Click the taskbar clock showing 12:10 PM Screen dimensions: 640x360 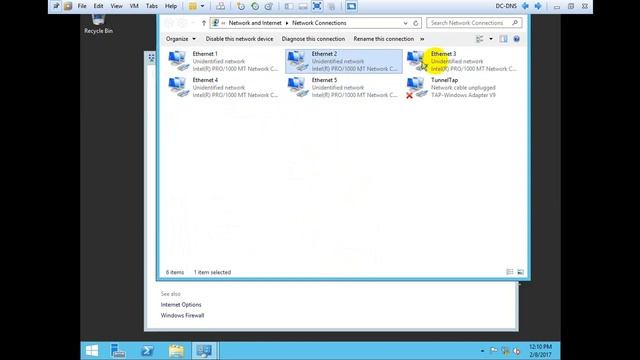click(540, 351)
